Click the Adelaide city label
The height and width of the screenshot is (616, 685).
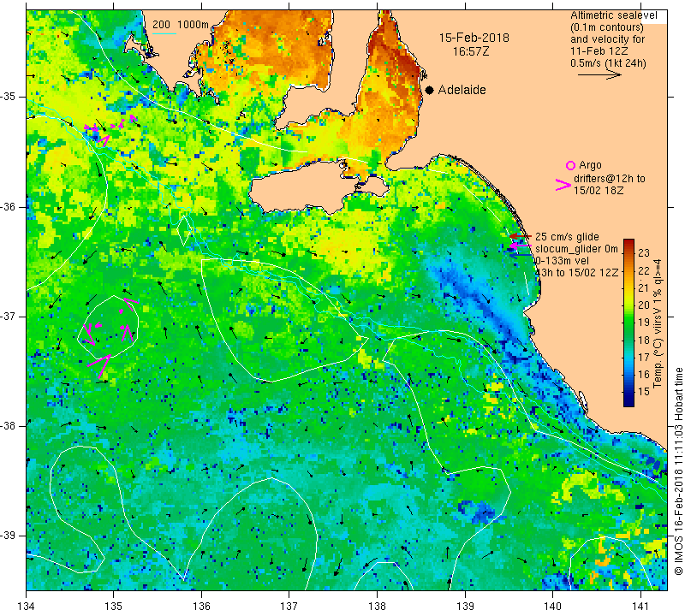pos(462,90)
